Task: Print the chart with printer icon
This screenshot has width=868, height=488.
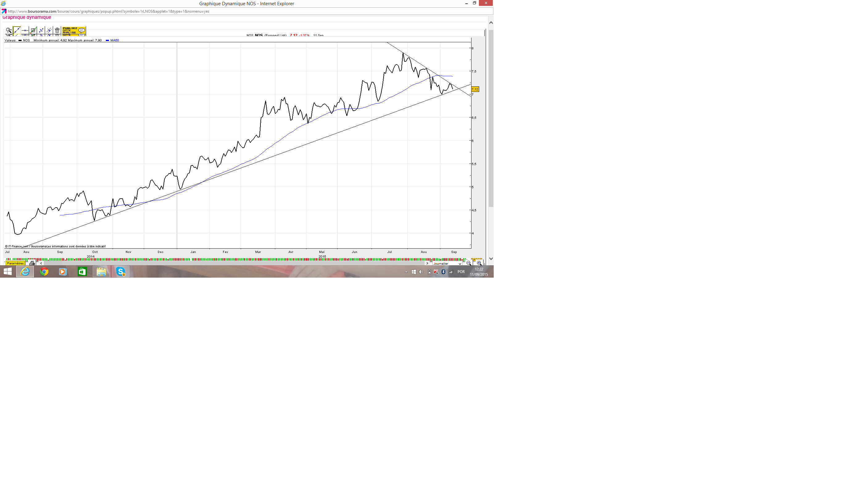Action: tap(32, 263)
